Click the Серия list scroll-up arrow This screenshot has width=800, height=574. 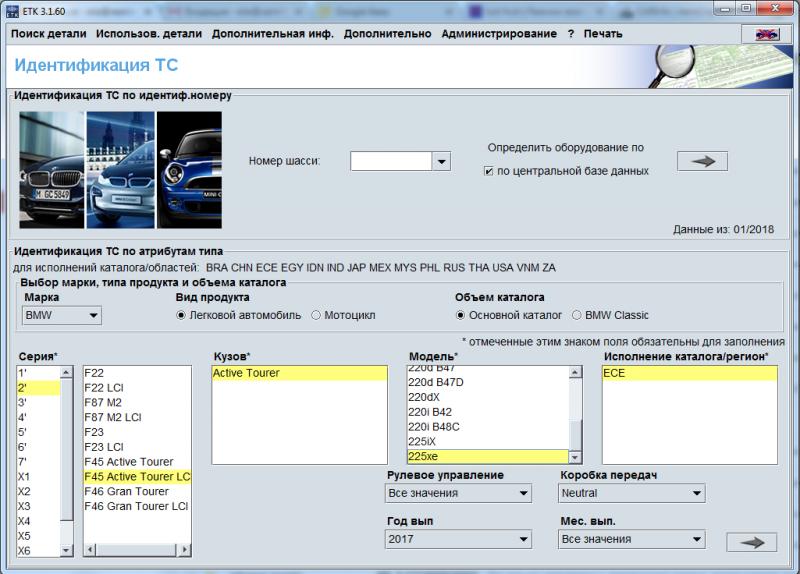[66, 373]
